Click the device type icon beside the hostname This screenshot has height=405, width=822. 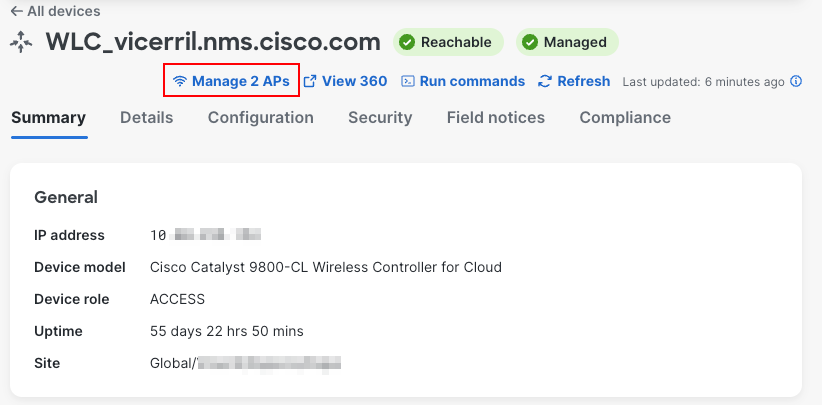click(21, 42)
